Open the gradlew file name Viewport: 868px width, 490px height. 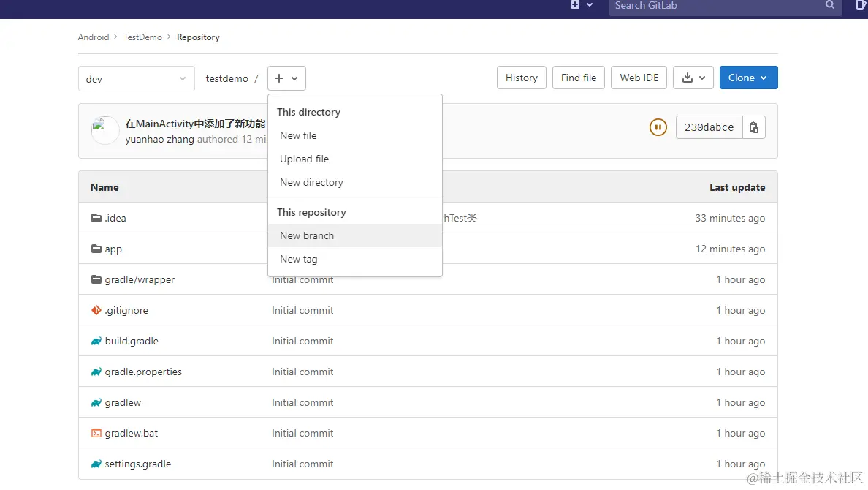(122, 402)
